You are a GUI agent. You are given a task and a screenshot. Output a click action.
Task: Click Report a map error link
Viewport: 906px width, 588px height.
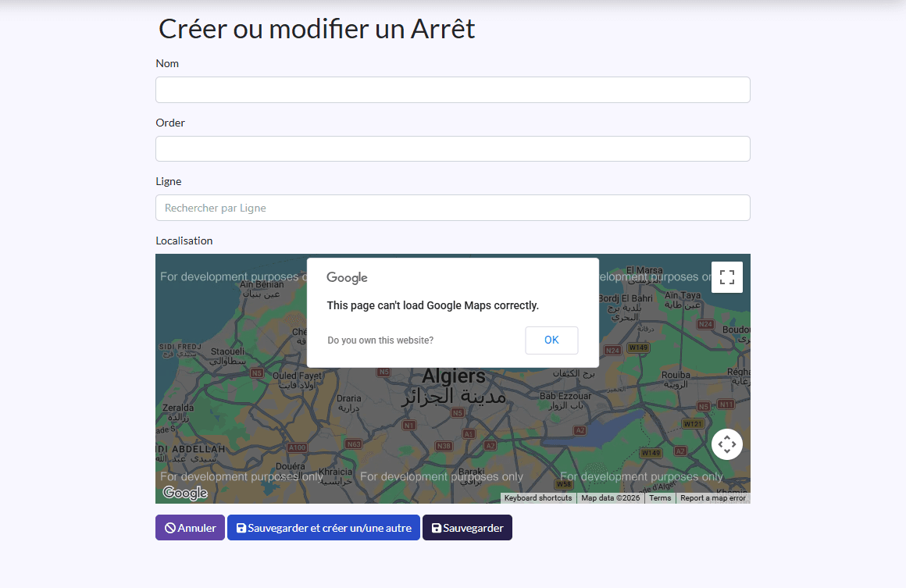[713, 498]
